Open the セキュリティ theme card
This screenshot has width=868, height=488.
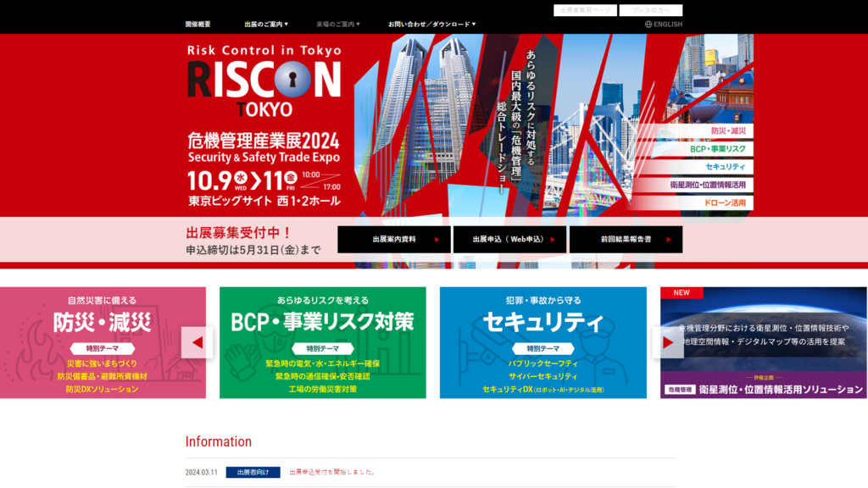pyautogui.click(x=543, y=342)
